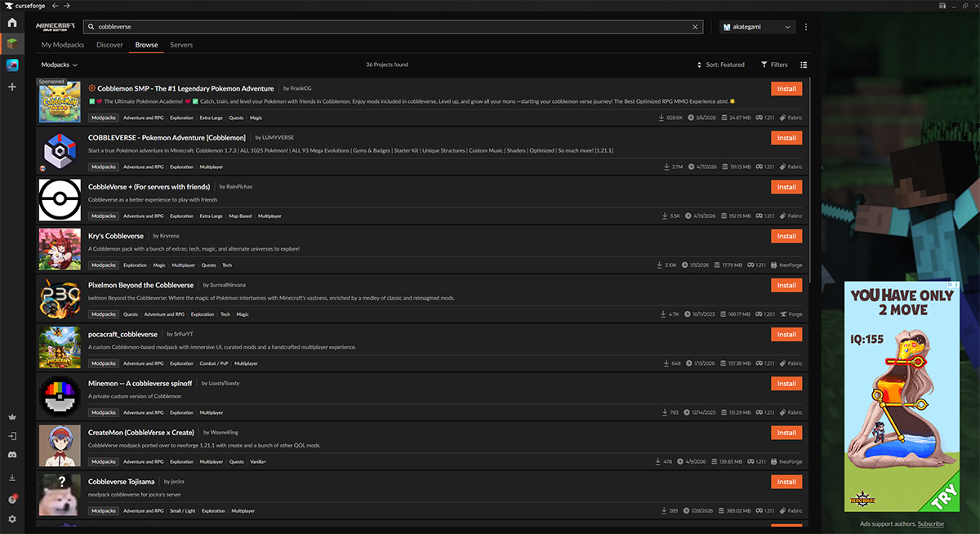Open the Cobbleverse Tojisama dog thumbnail

pos(60,495)
